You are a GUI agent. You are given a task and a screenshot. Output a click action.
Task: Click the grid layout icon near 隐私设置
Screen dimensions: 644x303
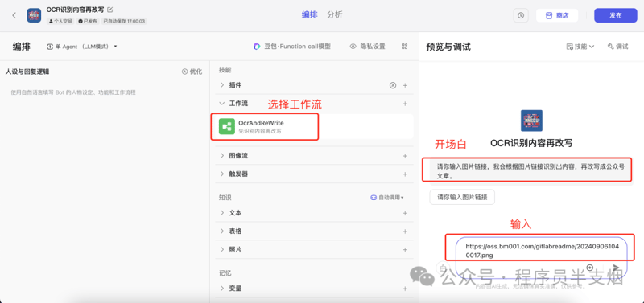click(405, 47)
